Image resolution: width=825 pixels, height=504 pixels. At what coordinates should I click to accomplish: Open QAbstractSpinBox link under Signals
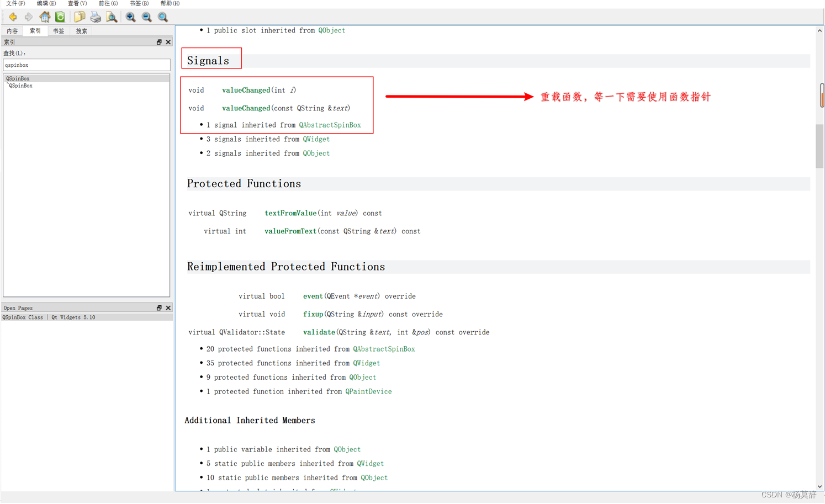click(330, 125)
